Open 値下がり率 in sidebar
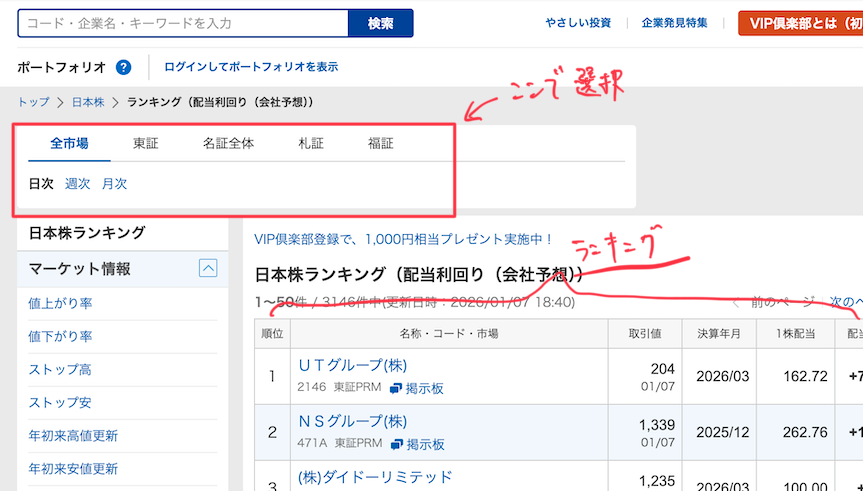The height and width of the screenshot is (491, 863). coord(60,336)
